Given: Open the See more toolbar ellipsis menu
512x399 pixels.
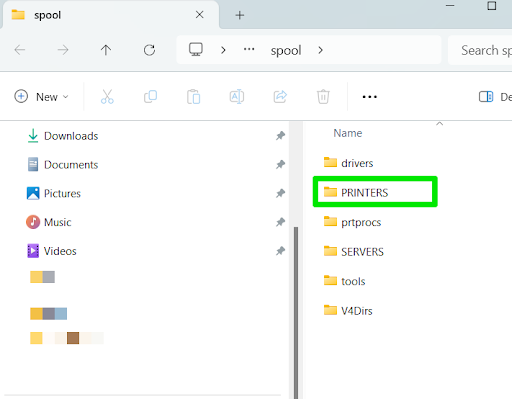Looking at the screenshot, I should click(x=370, y=97).
